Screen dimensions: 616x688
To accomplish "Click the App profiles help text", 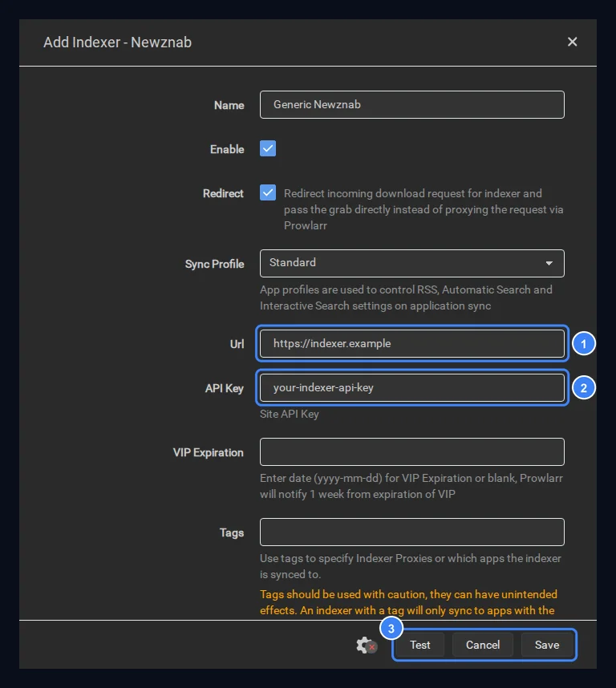I will coord(406,297).
